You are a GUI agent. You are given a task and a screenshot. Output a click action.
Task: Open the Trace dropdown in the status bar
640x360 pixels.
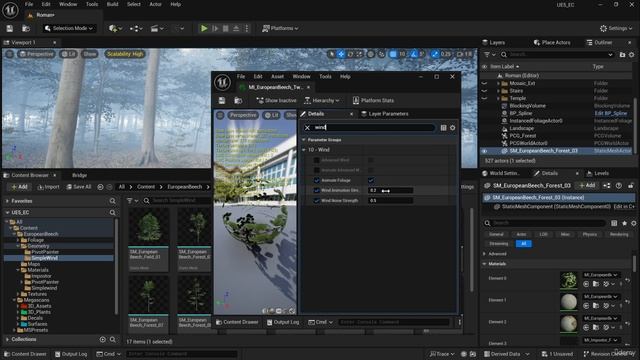(442, 354)
